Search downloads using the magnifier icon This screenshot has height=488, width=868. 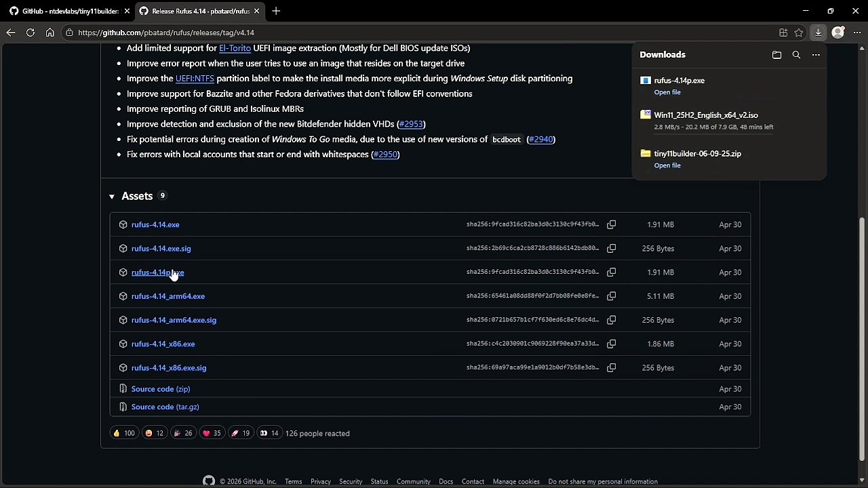796,55
